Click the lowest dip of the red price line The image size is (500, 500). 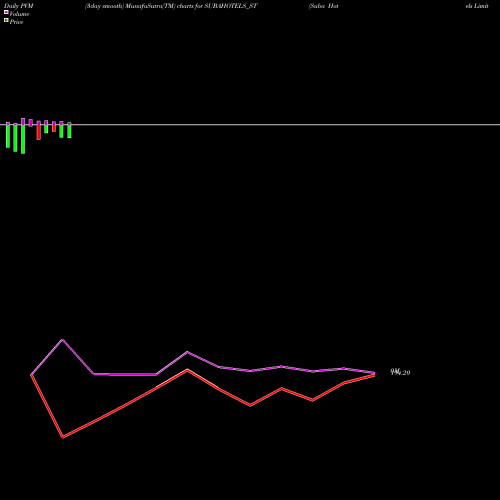pyautogui.click(x=63, y=437)
